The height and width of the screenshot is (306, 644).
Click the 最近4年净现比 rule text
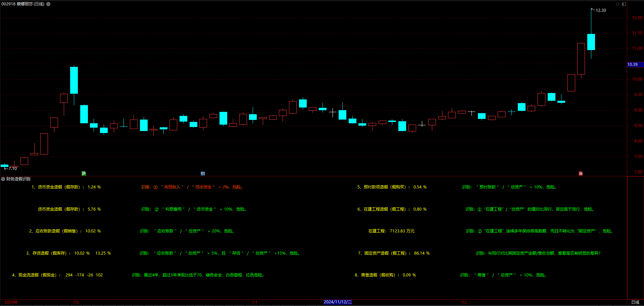click(199, 275)
